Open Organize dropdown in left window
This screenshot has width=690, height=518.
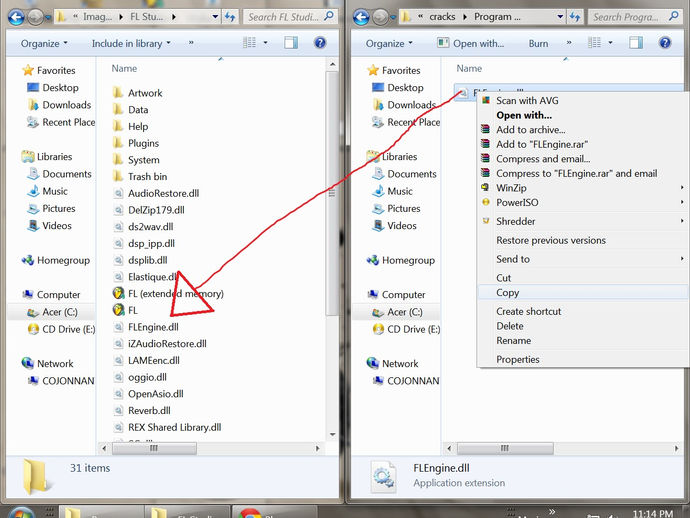[44, 43]
